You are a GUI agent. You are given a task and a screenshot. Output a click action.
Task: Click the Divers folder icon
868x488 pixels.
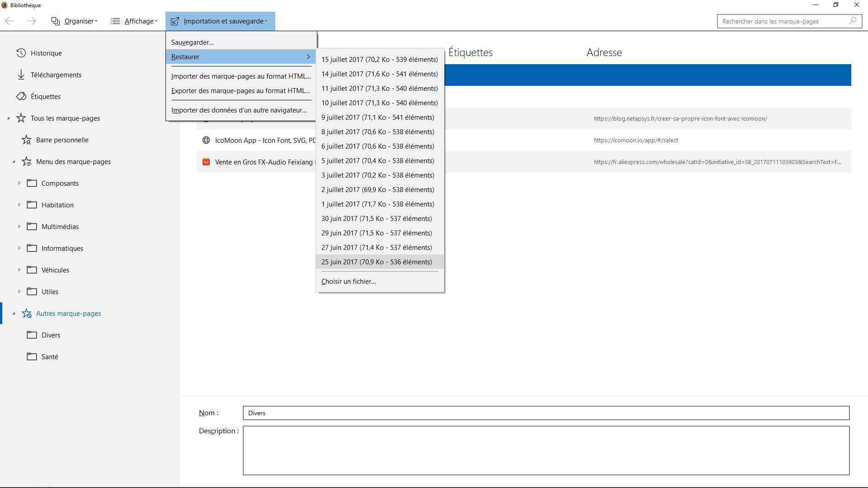click(32, 335)
